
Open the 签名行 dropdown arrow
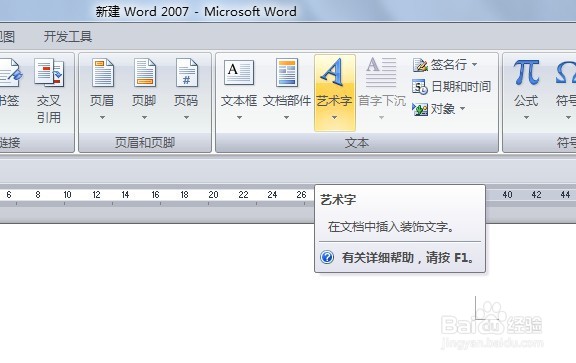click(474, 65)
